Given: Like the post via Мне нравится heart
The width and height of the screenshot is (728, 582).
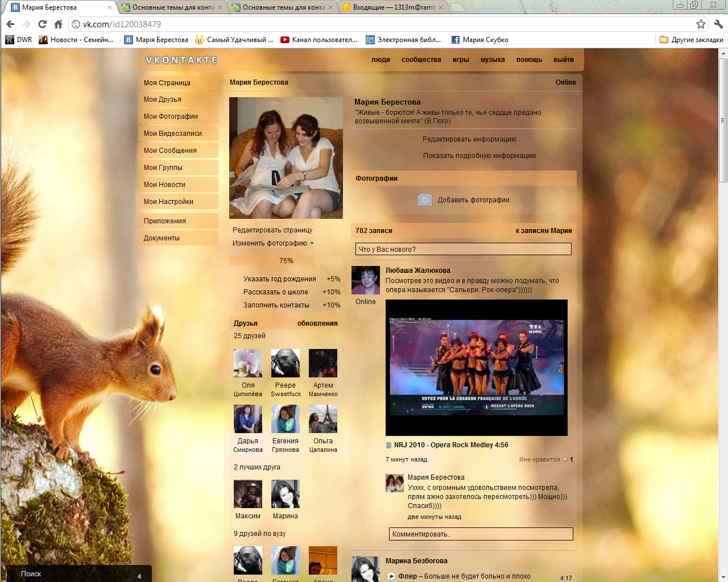Looking at the screenshot, I should 565,459.
